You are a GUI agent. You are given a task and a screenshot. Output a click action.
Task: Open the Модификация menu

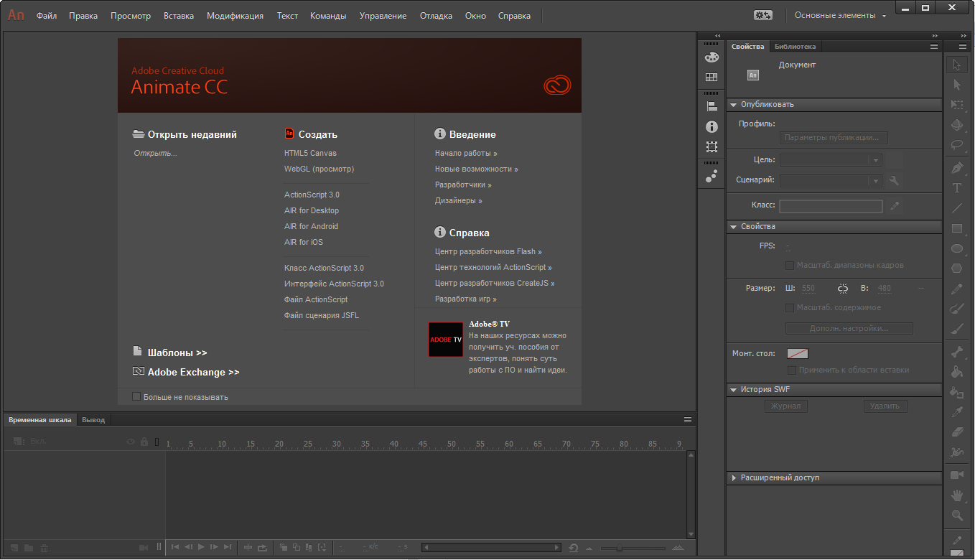click(235, 16)
